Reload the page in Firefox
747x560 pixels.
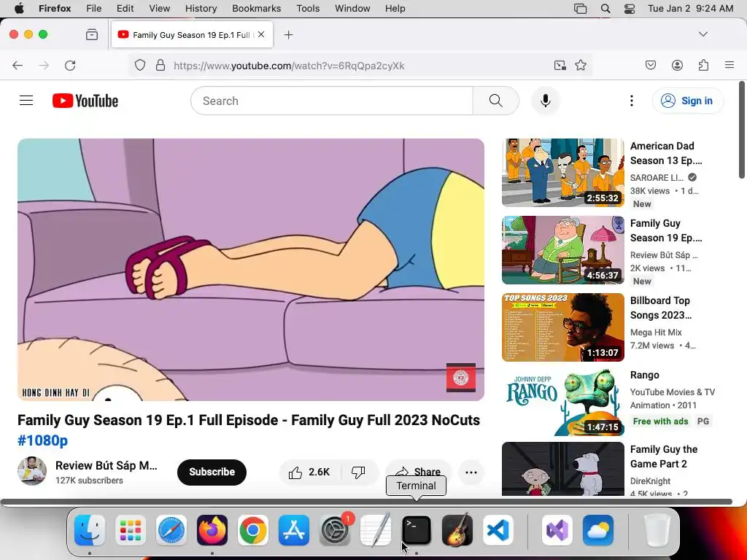(x=70, y=66)
